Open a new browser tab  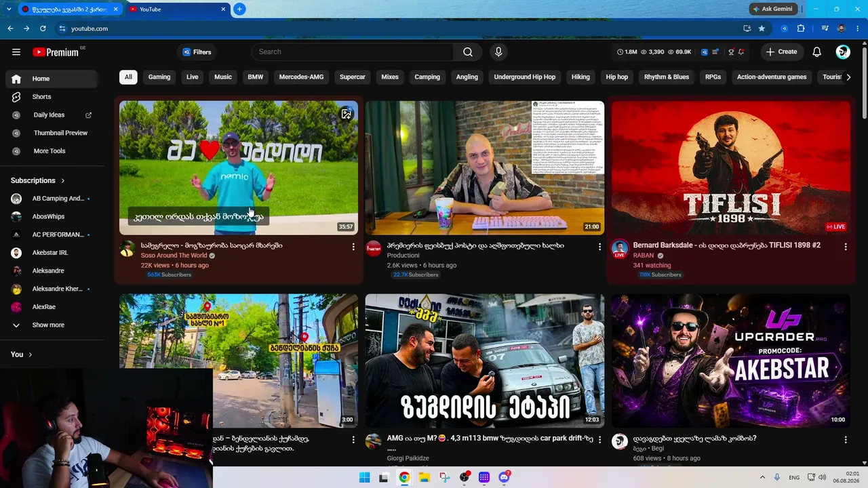[x=239, y=9]
